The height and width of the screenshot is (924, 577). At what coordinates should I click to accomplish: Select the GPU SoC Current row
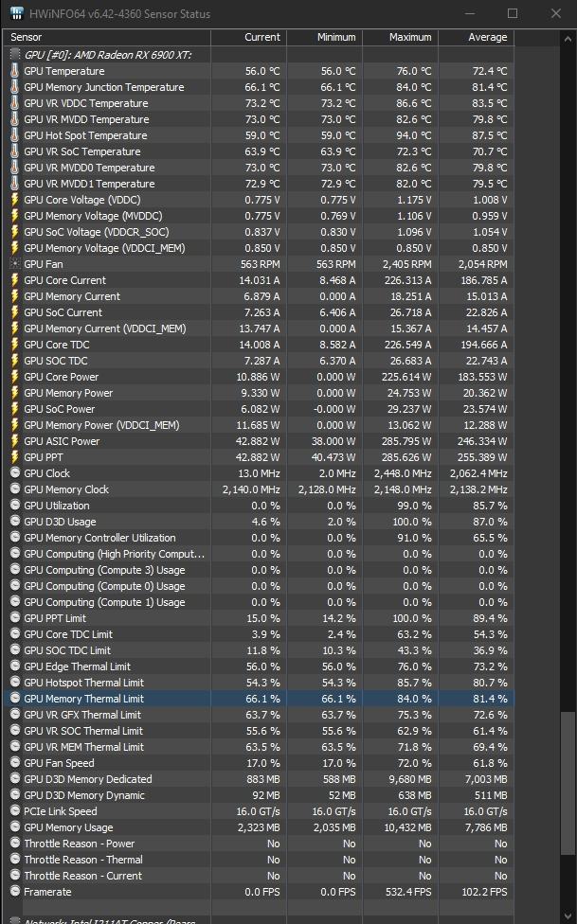[x=260, y=312]
